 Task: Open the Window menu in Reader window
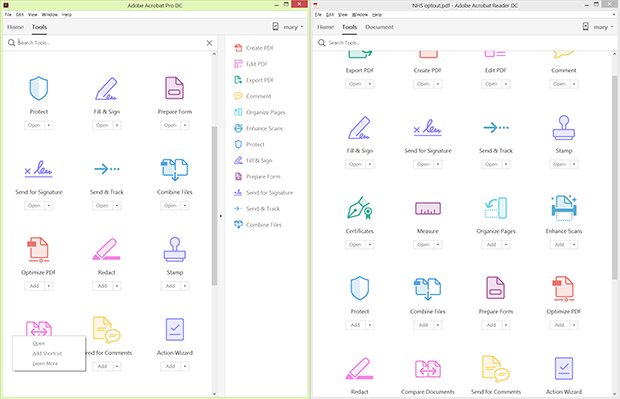point(359,14)
